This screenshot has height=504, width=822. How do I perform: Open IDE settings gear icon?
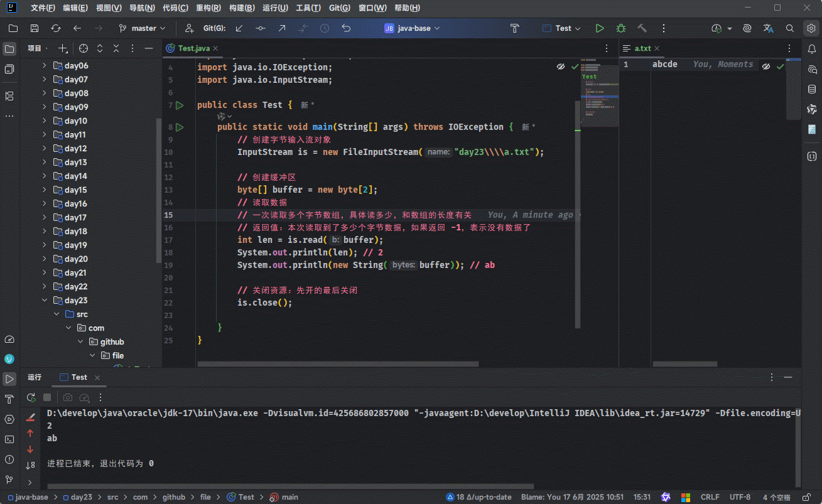pyautogui.click(x=811, y=28)
